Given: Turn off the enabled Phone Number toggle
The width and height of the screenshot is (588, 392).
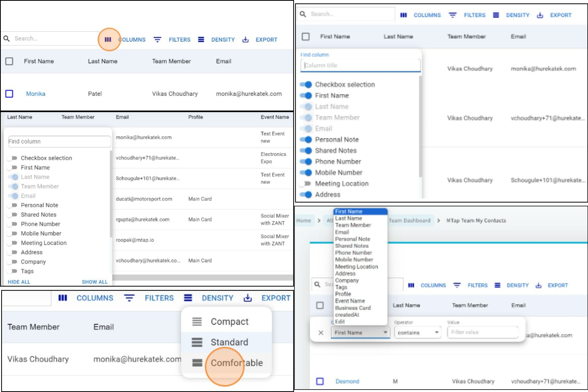Looking at the screenshot, I should point(306,162).
